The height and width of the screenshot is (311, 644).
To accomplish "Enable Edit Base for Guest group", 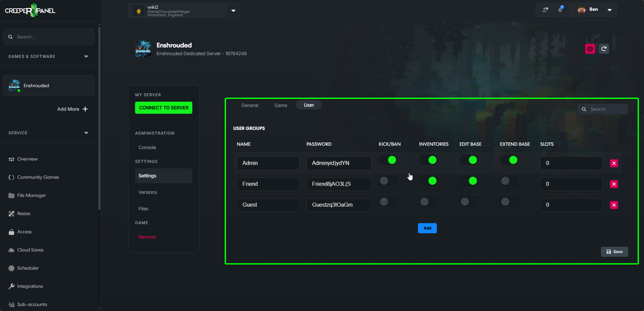I will click(469, 202).
